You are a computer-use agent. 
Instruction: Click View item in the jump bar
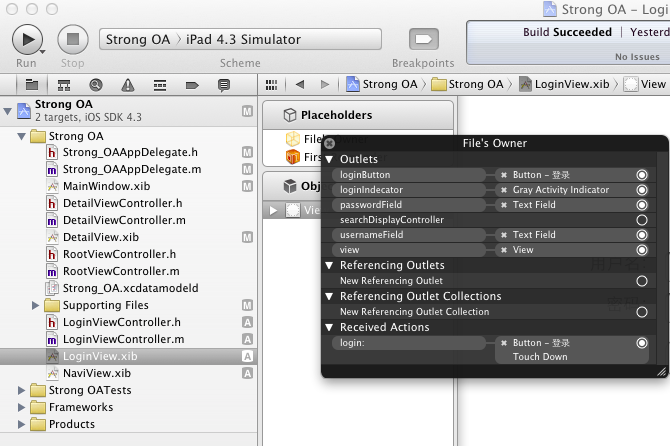pyautogui.click(x=645, y=84)
